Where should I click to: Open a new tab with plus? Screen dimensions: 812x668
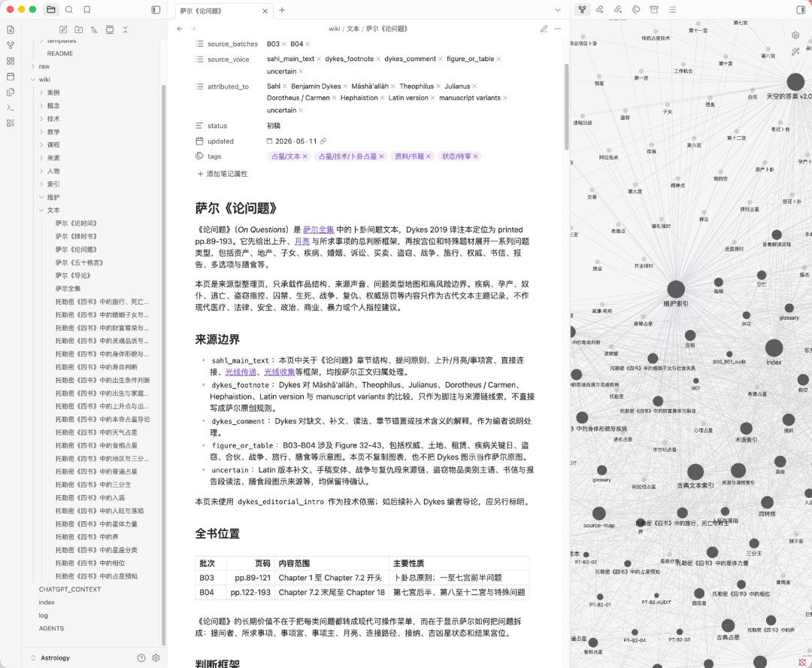pos(282,10)
